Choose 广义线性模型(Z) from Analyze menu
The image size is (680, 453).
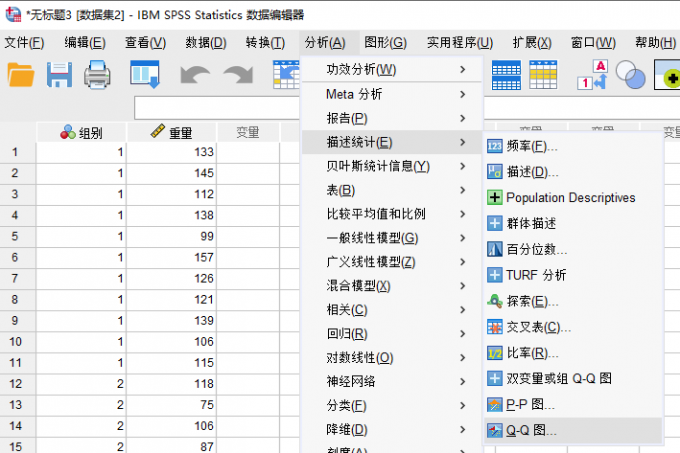point(392,262)
